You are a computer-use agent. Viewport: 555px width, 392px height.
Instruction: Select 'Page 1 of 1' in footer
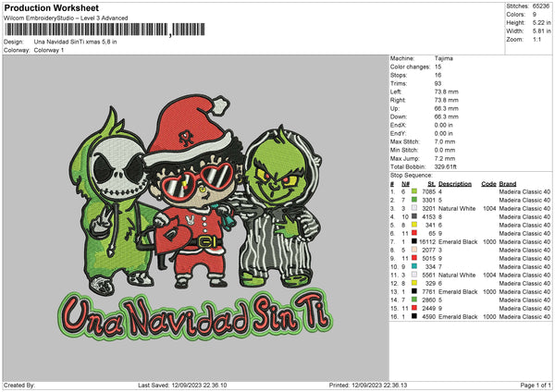536,386
